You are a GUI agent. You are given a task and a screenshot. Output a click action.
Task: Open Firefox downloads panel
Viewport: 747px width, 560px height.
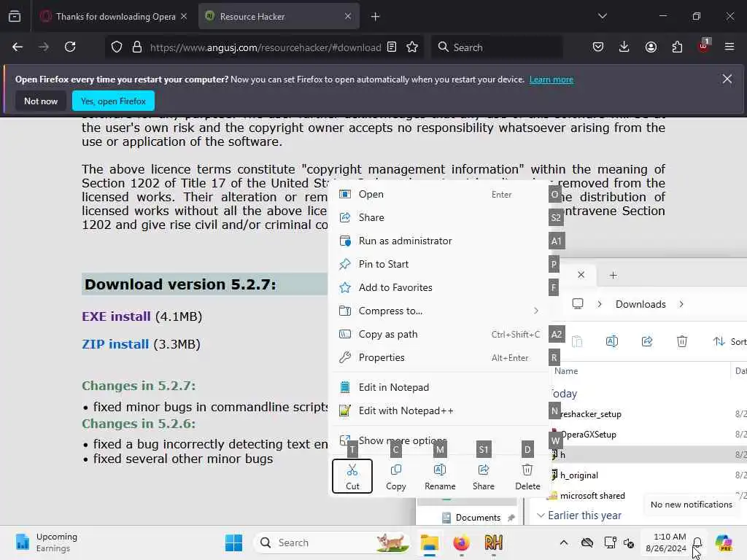624,47
